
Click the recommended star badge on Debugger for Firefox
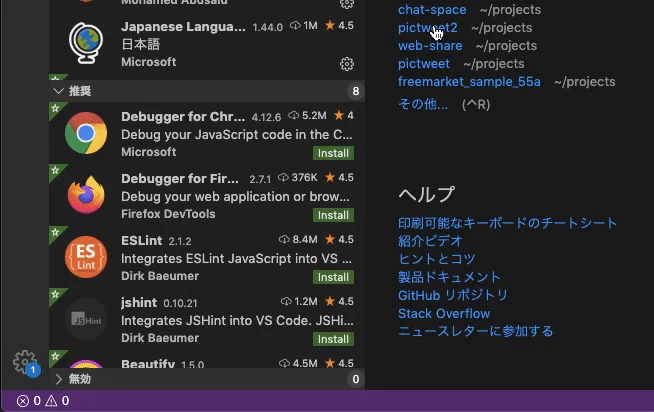55,171
